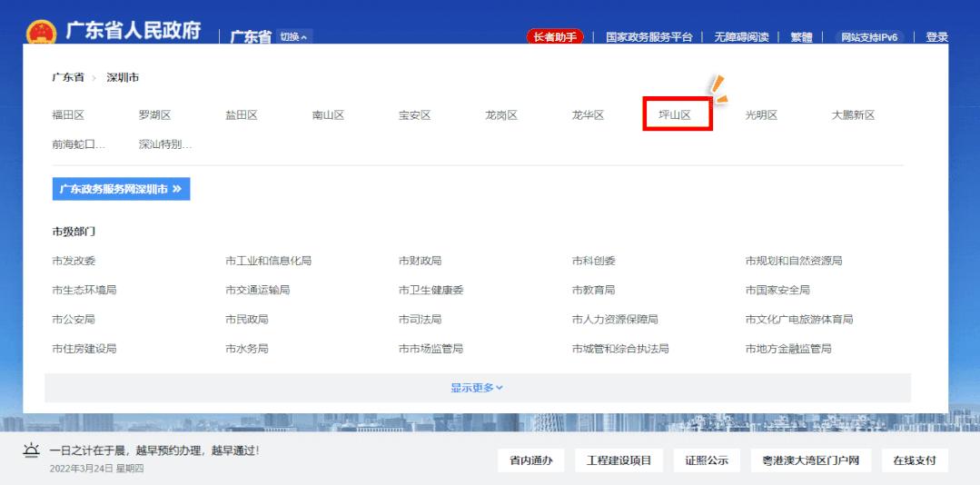
Task: Switch to 繁體 traditional Chinese
Action: [801, 37]
